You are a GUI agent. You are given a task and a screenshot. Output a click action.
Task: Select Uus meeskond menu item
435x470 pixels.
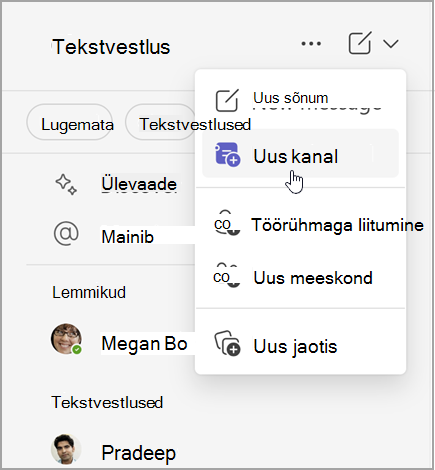click(300, 278)
